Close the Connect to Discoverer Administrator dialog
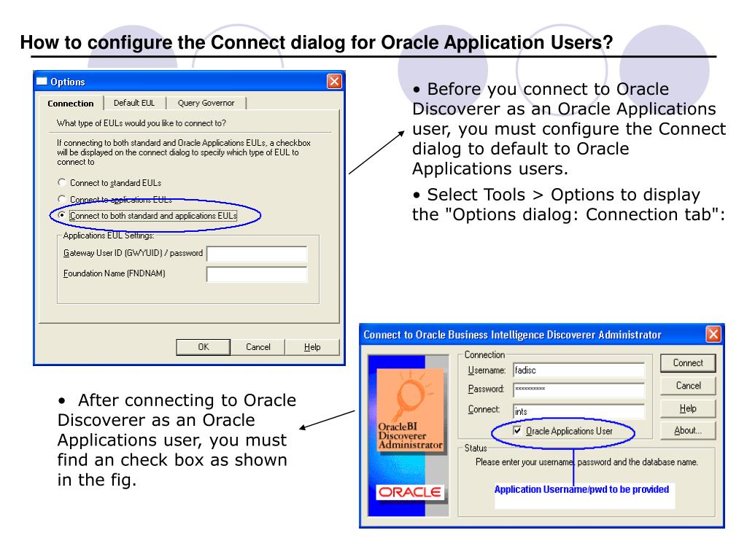747x560 pixels. point(713,334)
